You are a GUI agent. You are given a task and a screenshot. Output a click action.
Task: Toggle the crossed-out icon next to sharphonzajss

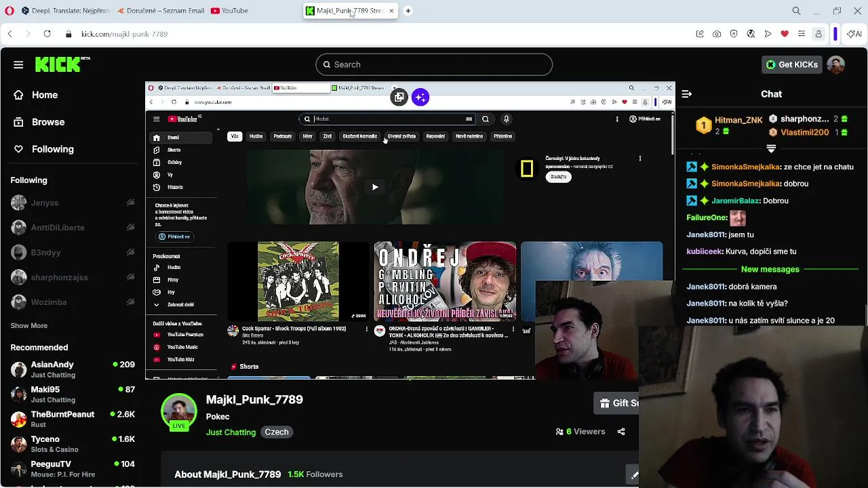[x=130, y=277]
